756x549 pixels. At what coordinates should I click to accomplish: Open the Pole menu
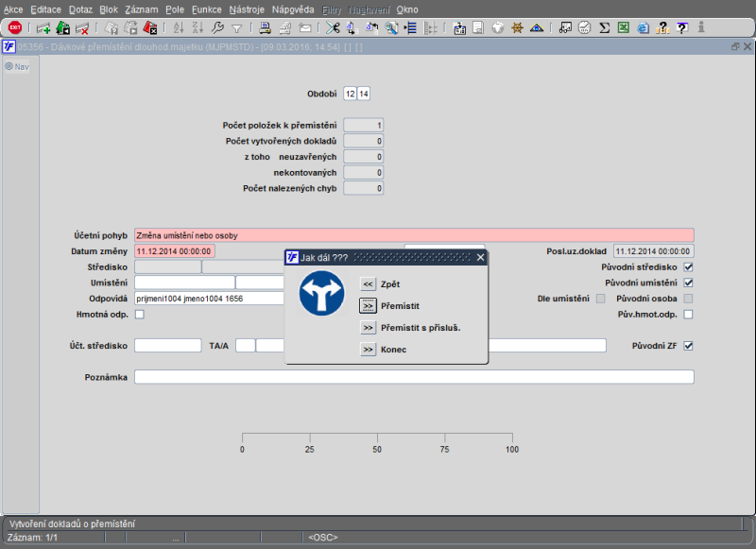(x=175, y=9)
